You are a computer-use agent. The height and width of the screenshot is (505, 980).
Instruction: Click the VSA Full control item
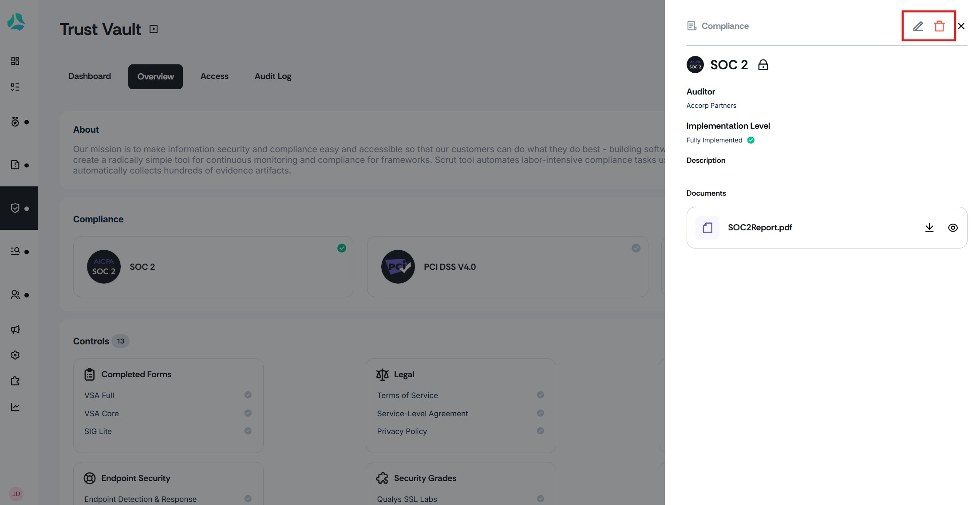coord(99,395)
